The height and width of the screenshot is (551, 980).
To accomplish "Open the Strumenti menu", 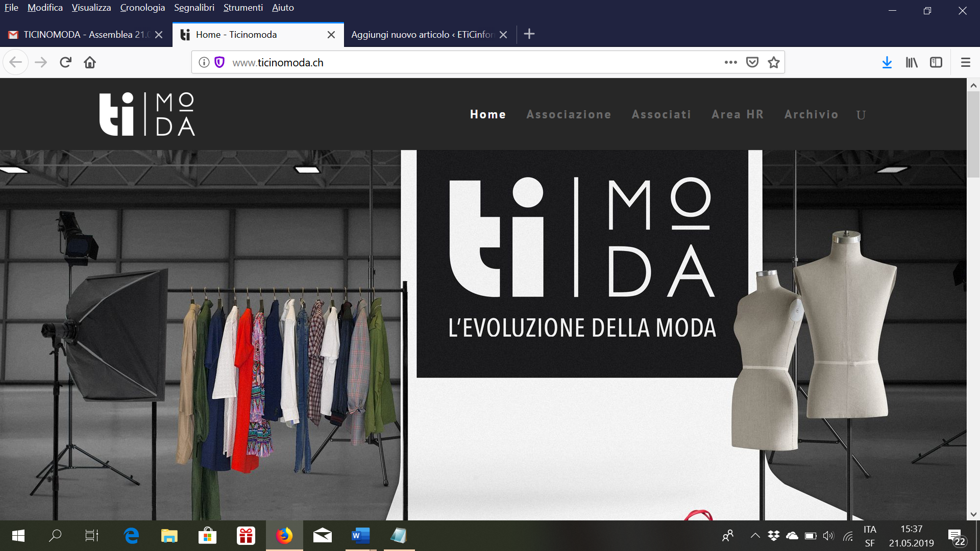I will click(x=243, y=8).
